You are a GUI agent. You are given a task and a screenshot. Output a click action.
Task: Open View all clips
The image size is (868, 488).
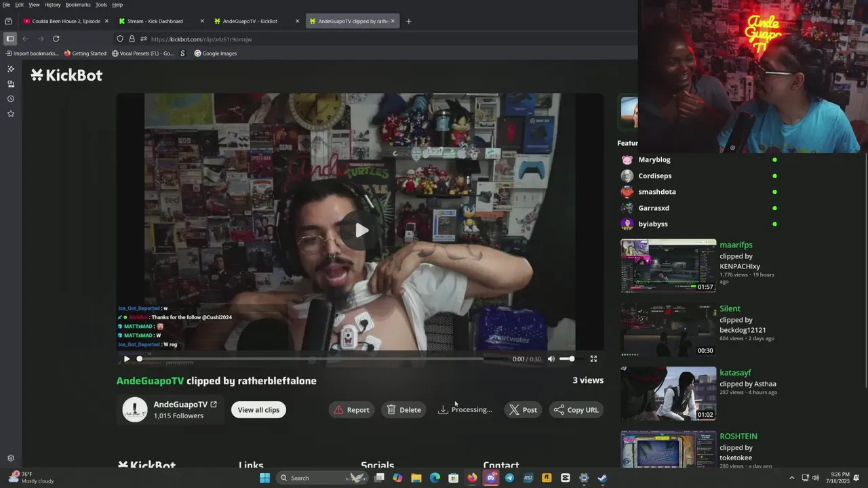click(x=258, y=409)
